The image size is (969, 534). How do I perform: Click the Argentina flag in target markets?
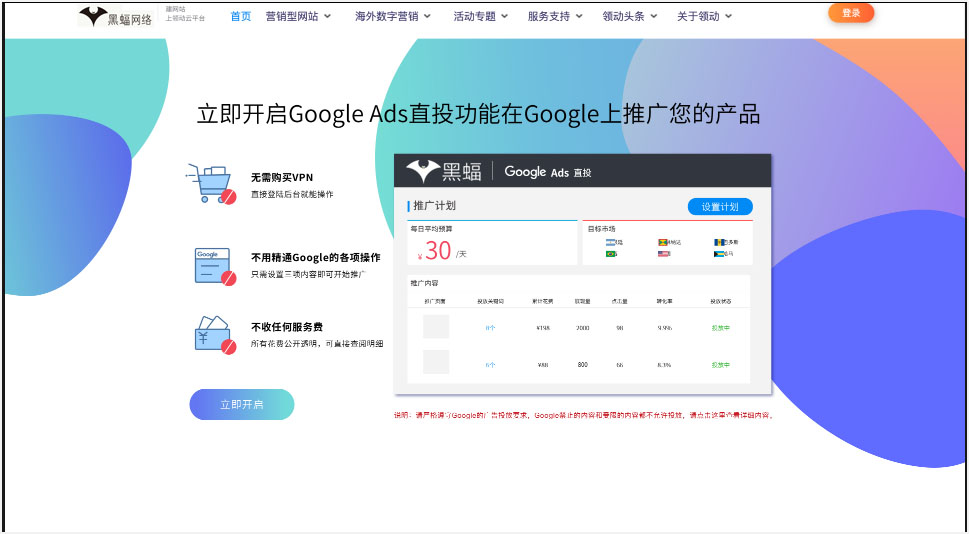point(611,242)
